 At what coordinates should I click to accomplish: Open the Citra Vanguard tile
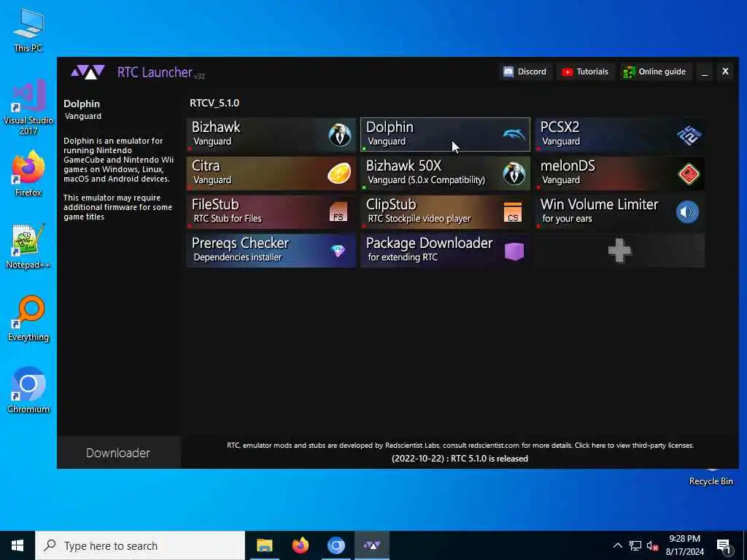point(271,174)
